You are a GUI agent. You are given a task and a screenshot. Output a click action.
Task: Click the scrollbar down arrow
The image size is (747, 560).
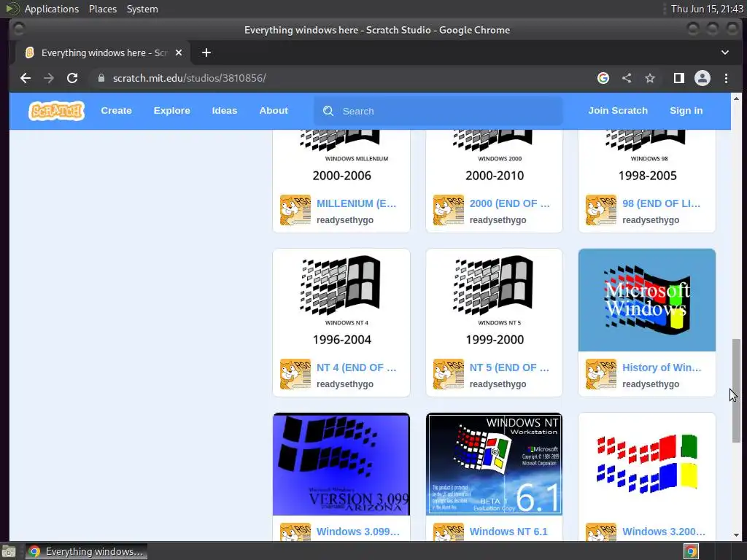point(737,535)
